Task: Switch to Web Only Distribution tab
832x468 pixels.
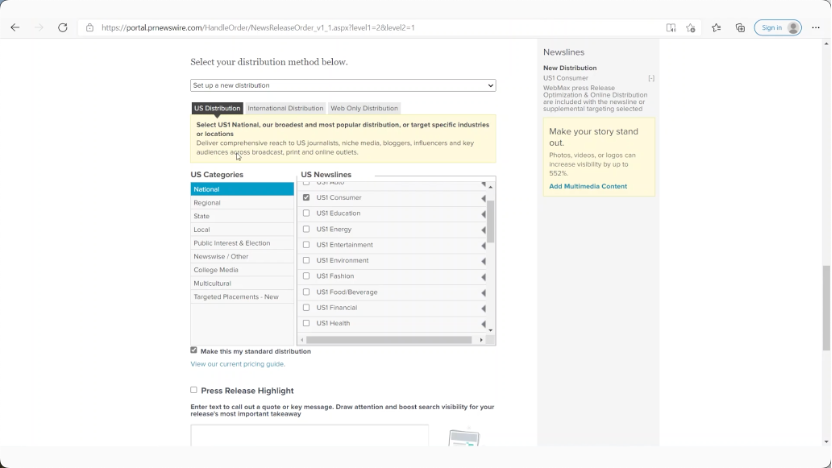Action: click(x=364, y=108)
